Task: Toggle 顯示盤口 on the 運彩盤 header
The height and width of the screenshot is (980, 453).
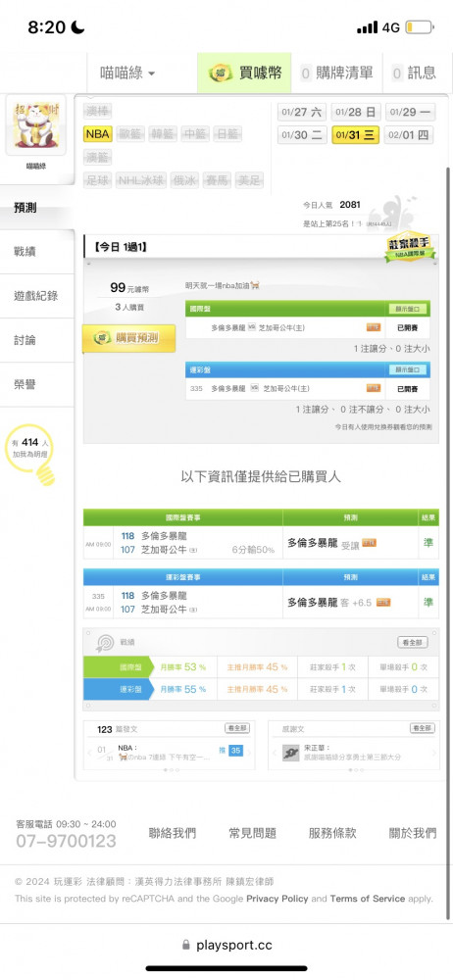Action: pos(408,370)
